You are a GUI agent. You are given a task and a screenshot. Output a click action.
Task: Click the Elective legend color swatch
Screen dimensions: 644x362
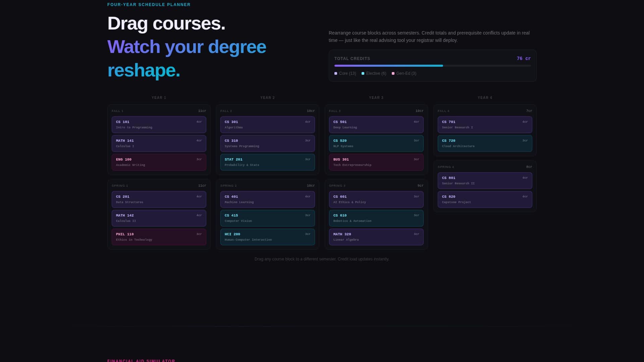[363, 73]
